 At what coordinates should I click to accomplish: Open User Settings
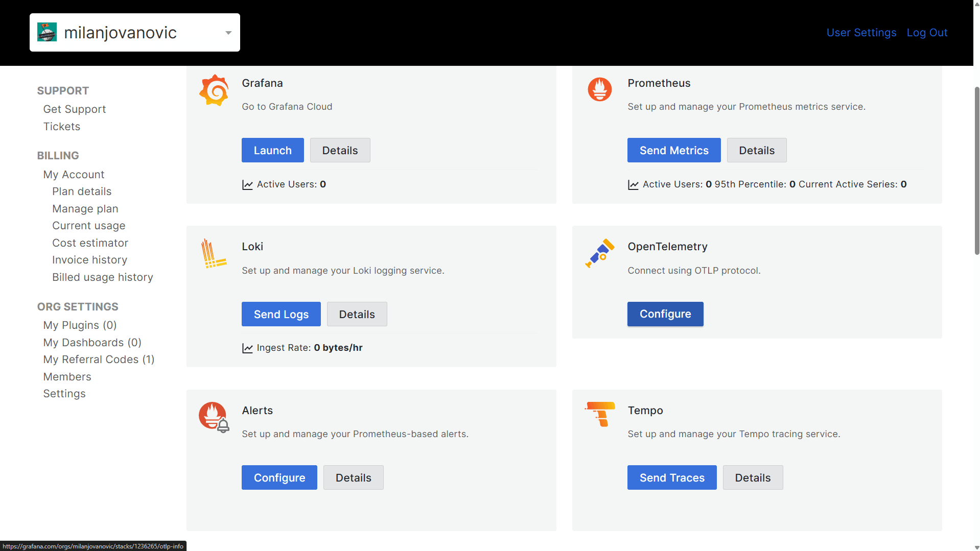coord(861,32)
